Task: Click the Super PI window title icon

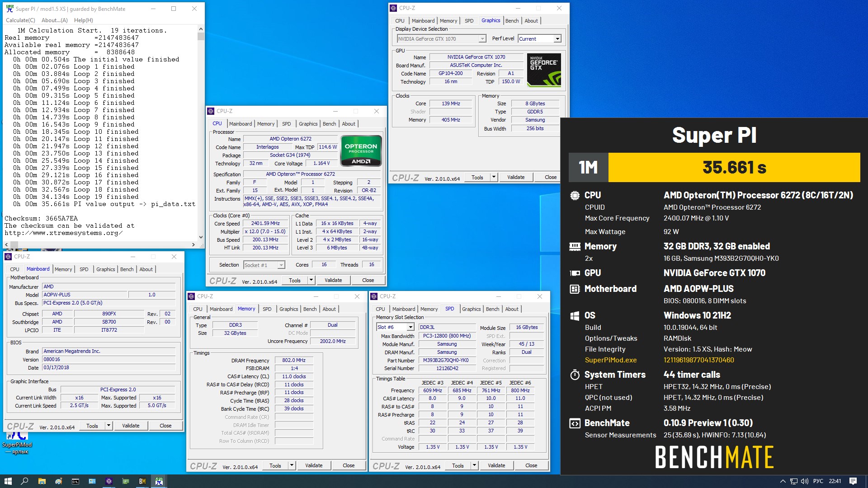Action: click(9, 9)
